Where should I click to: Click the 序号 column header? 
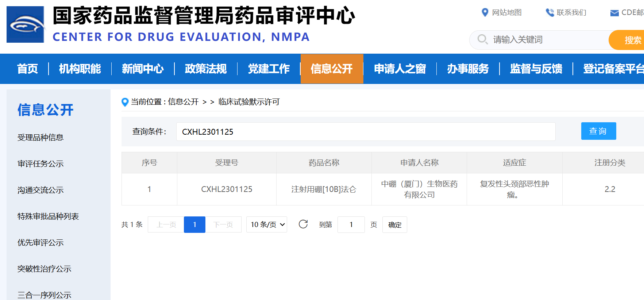(149, 163)
